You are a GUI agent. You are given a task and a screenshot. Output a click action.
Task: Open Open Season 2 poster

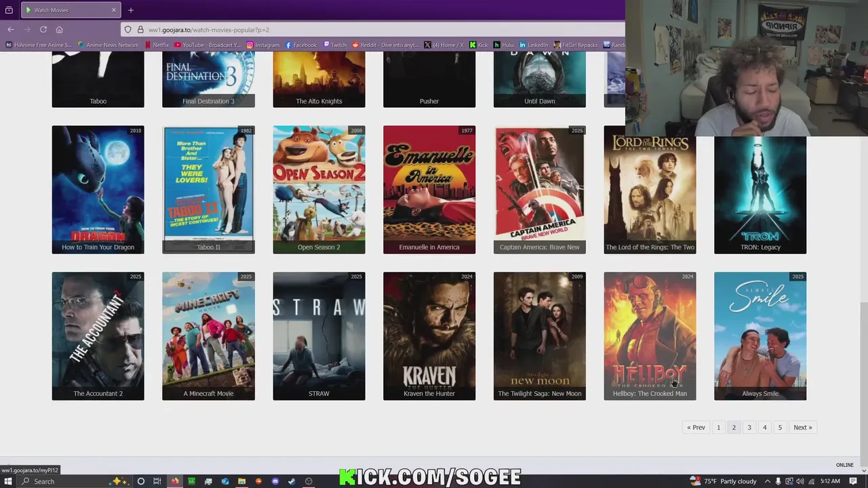319,190
